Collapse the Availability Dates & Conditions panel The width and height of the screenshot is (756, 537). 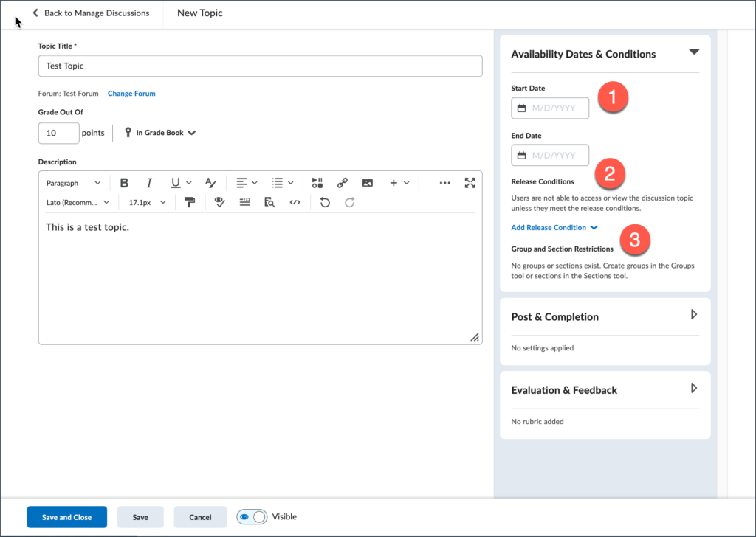pos(694,52)
